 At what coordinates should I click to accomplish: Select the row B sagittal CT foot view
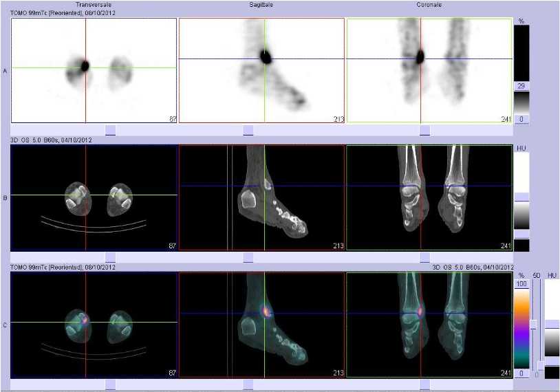click(x=261, y=198)
